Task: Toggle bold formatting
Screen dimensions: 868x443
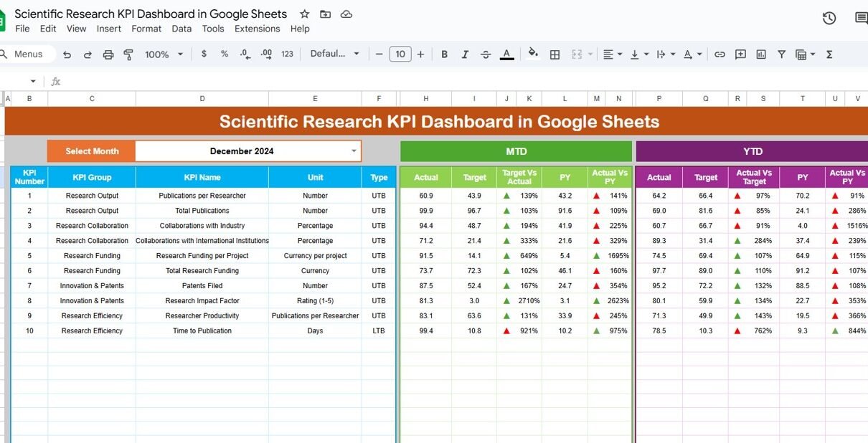Action: [444, 54]
